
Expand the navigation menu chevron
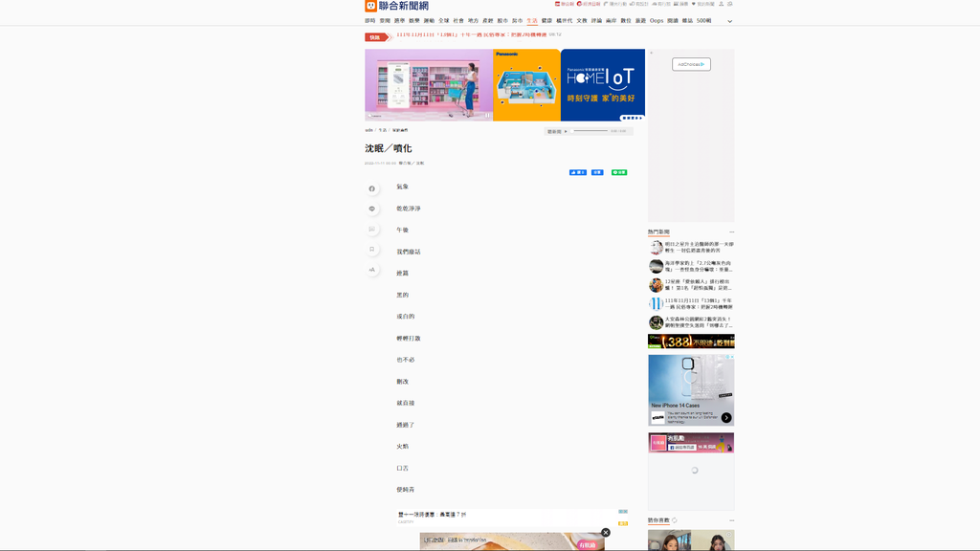tap(729, 21)
